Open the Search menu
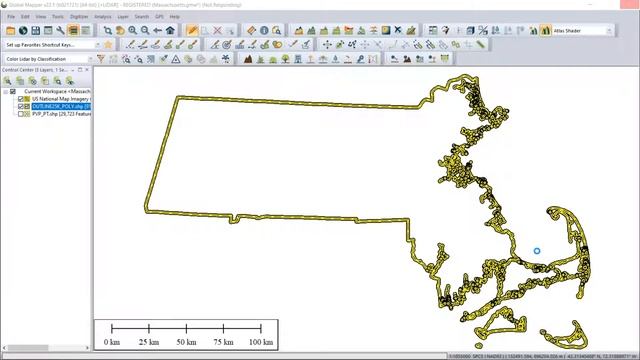This screenshot has width=640, height=360. 142,17
